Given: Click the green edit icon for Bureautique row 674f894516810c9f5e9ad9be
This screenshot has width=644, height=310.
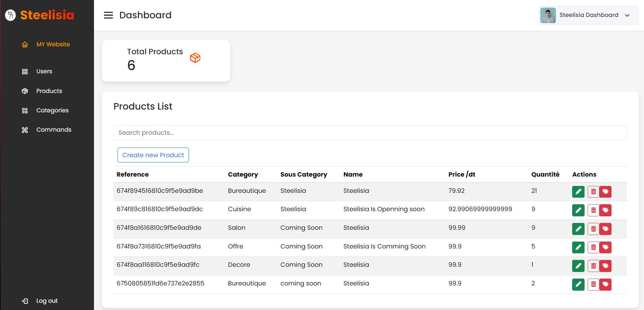Looking at the screenshot, I should coord(578,192).
